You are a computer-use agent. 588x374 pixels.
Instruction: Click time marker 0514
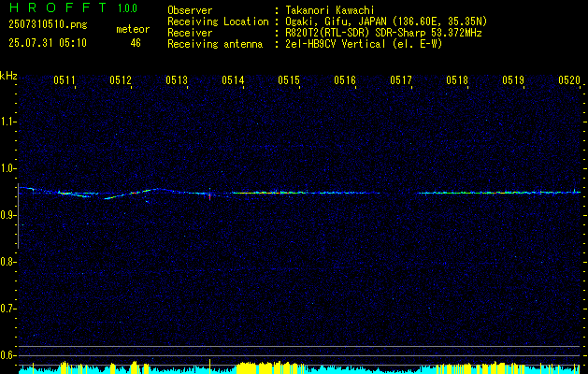tap(233, 80)
